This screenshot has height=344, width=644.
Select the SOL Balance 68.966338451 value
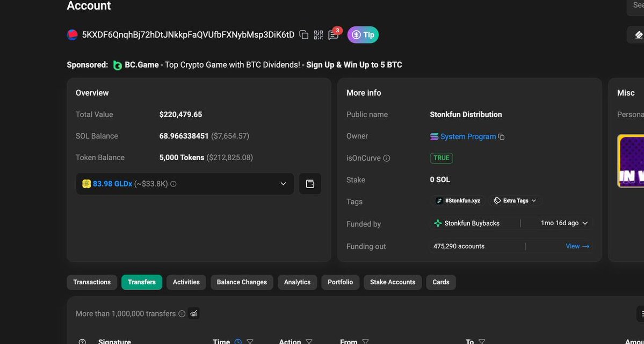click(184, 136)
